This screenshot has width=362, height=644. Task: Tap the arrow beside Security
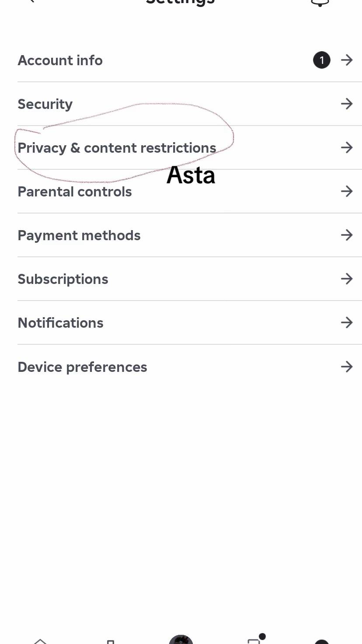point(347,104)
